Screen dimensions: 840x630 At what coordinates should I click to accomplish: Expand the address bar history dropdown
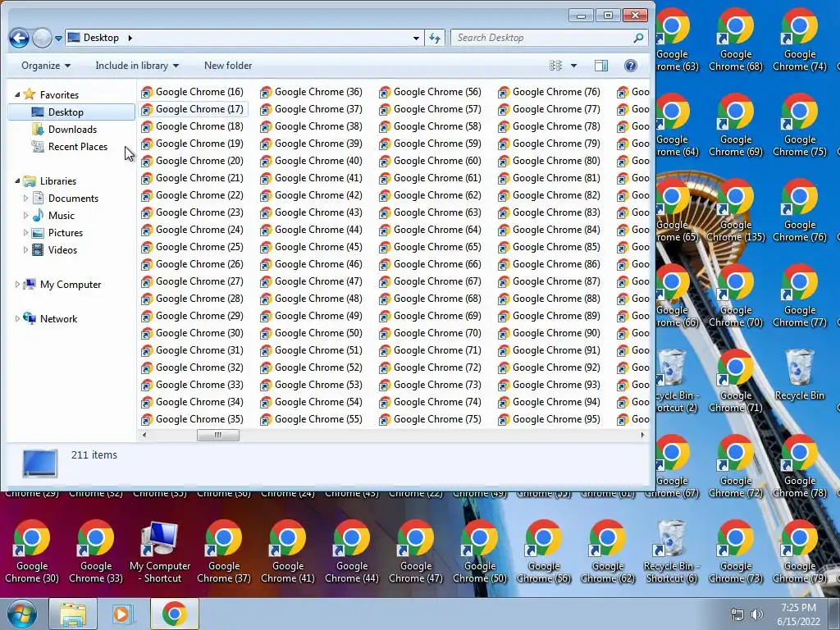point(416,38)
